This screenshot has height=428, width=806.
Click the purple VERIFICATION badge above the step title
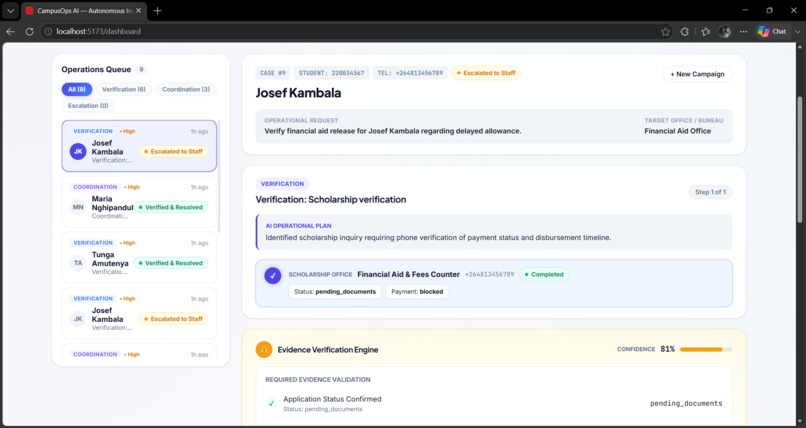click(282, 183)
